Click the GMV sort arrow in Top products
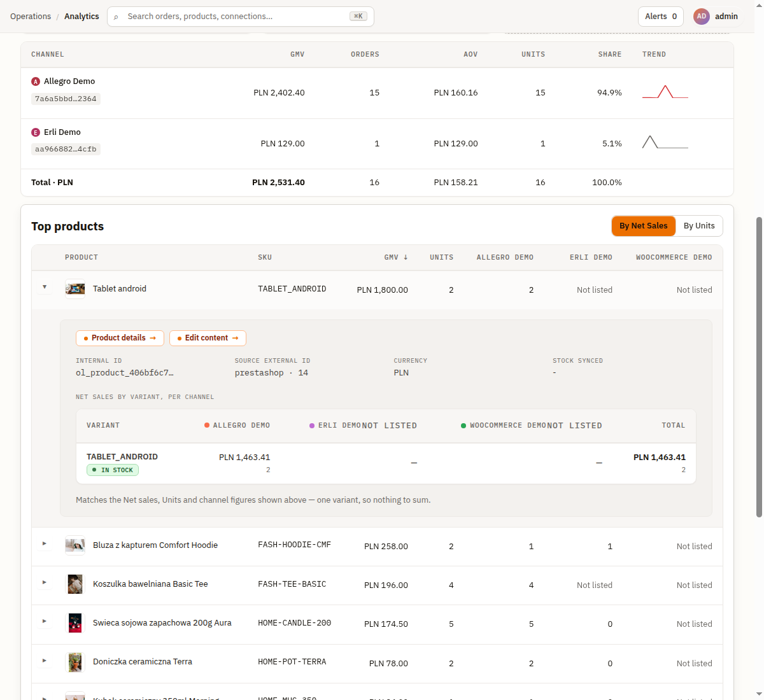764x700 pixels. (x=406, y=258)
